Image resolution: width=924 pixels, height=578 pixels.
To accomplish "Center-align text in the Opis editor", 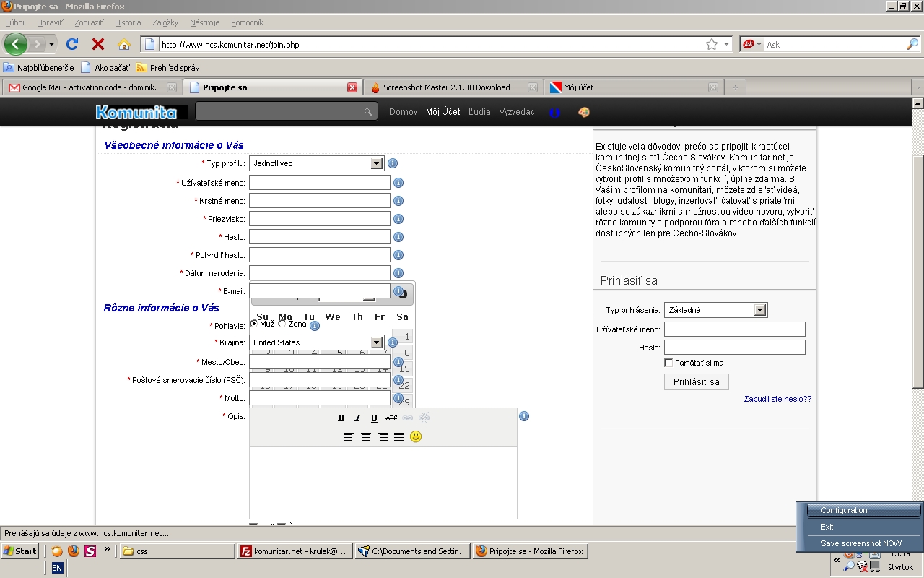I will coord(366,436).
